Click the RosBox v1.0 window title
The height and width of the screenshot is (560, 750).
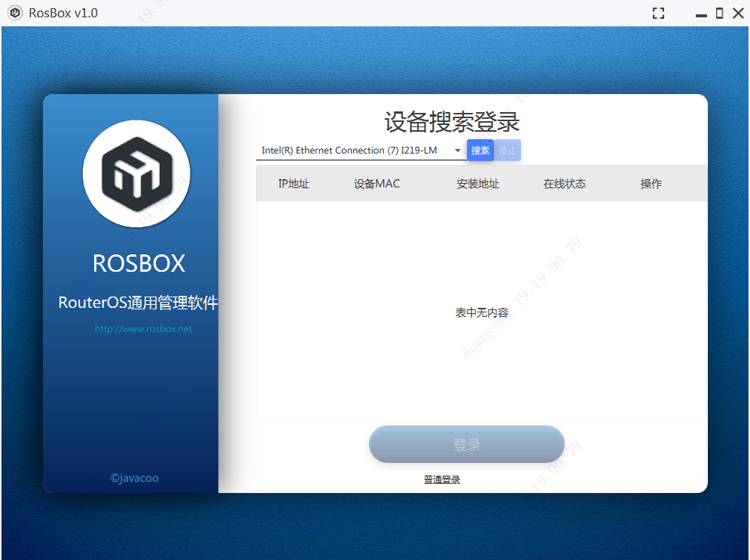63,13
